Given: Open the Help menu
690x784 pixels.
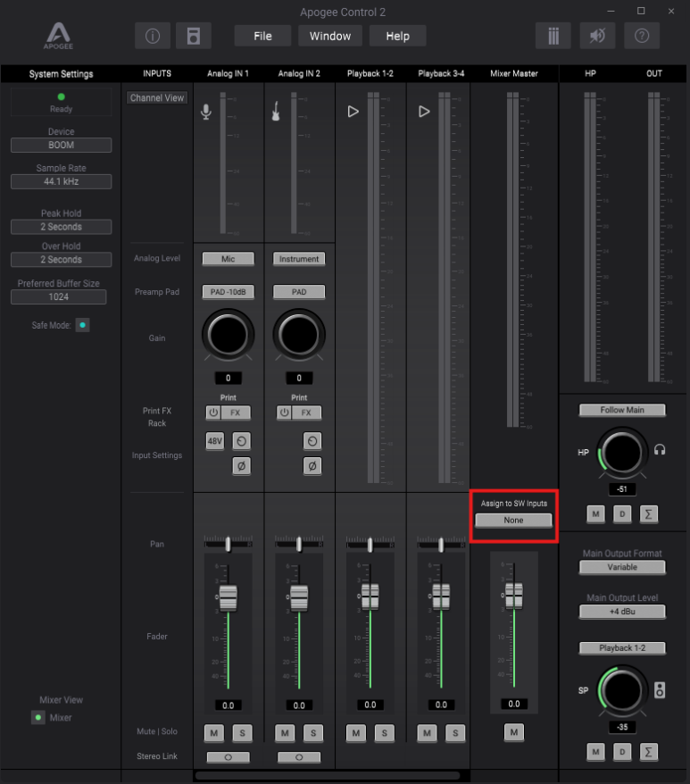Looking at the screenshot, I should (x=397, y=36).
